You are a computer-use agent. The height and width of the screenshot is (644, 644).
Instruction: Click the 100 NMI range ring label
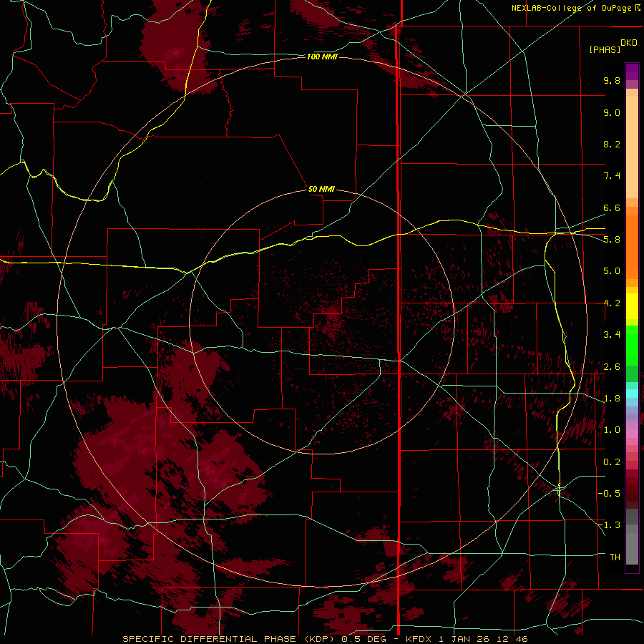(x=322, y=57)
